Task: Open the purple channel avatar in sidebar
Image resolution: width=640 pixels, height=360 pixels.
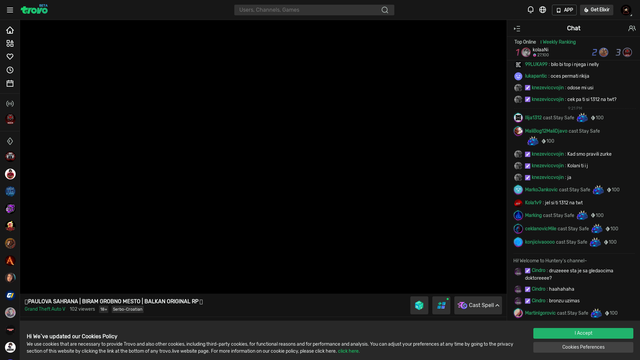Action: (10, 209)
